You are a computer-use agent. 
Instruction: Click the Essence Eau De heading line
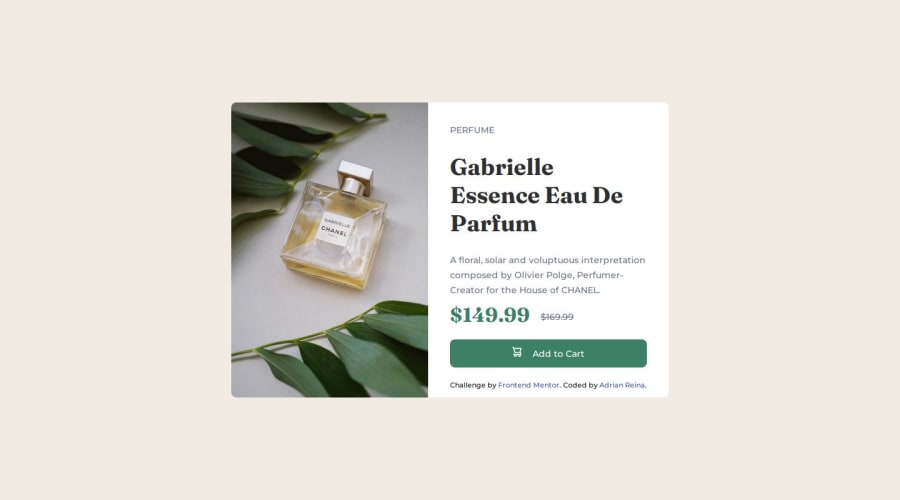(536, 196)
